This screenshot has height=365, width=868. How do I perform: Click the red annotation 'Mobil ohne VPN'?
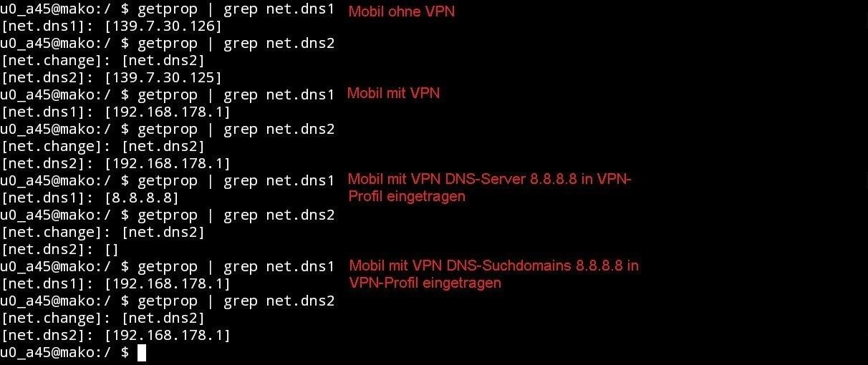(401, 11)
